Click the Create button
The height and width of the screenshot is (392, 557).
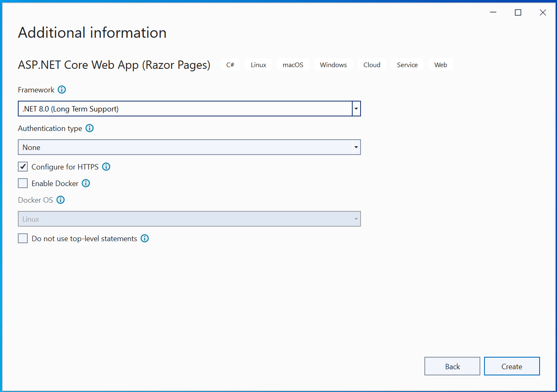tap(512, 366)
